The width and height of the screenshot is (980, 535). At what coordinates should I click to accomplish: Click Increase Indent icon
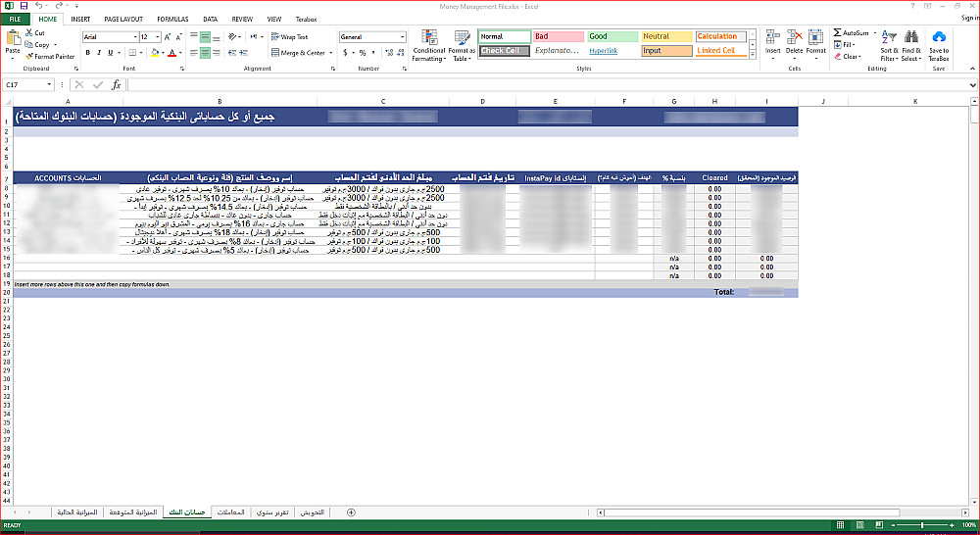coord(244,53)
